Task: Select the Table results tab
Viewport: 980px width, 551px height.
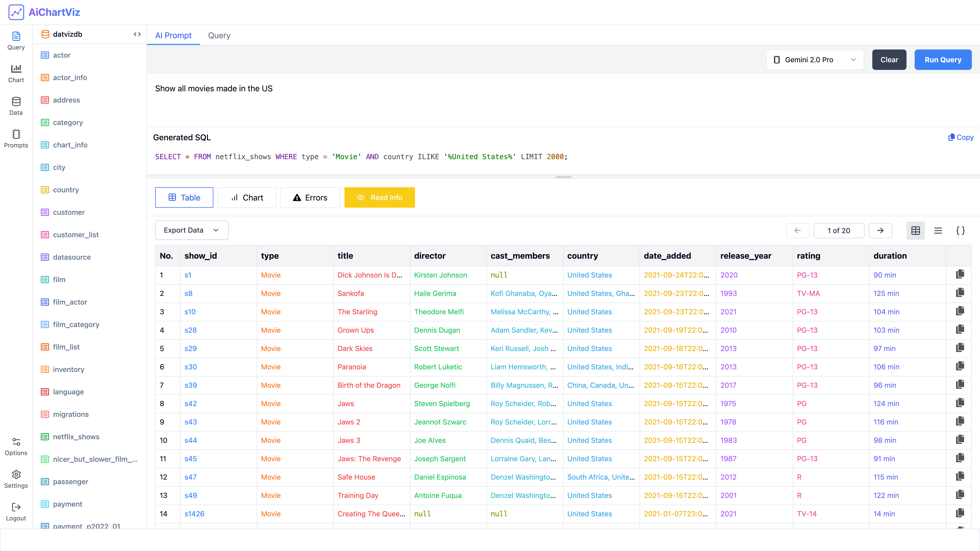Action: coord(184,197)
